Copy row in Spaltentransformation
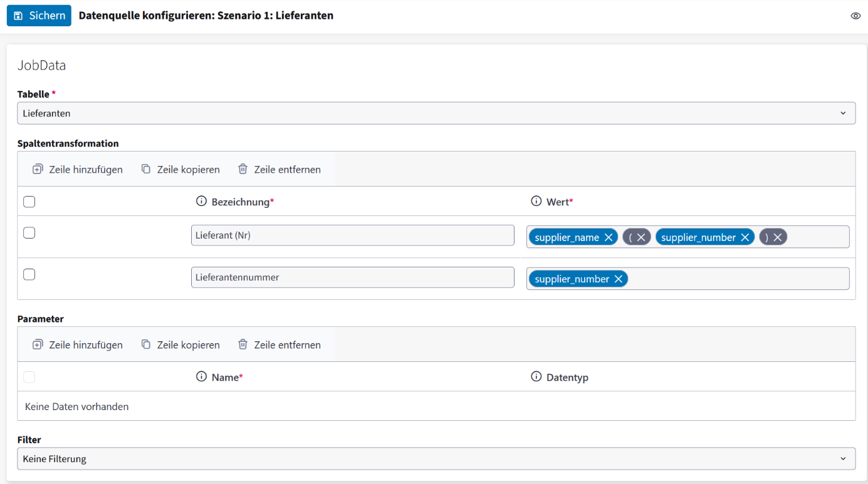The image size is (868, 484). click(x=180, y=169)
